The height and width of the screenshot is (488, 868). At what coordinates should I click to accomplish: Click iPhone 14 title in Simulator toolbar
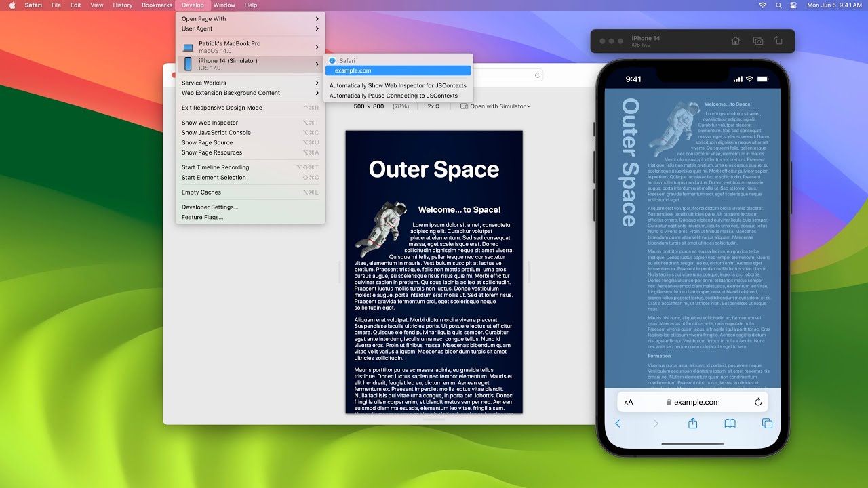coord(646,38)
